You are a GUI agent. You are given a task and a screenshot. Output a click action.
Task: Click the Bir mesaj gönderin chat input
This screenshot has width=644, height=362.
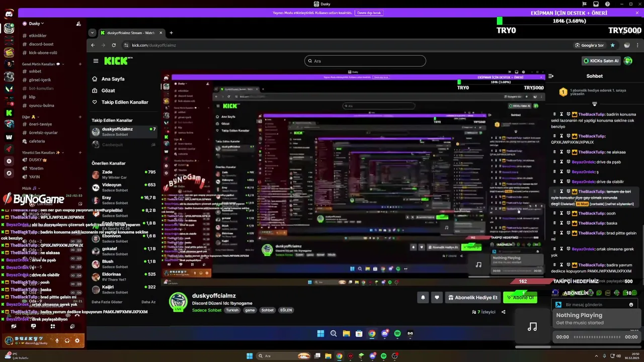594,305
